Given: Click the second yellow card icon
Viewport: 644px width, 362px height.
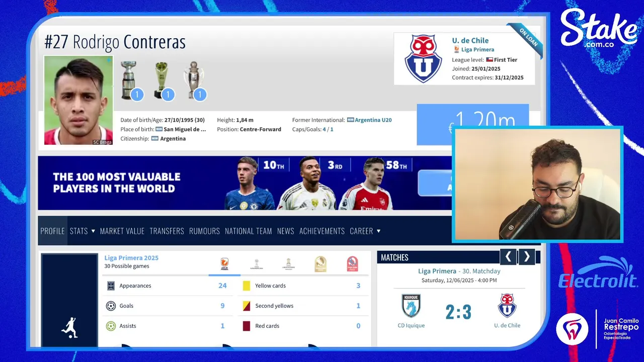Looking at the screenshot, I should pyautogui.click(x=247, y=306).
